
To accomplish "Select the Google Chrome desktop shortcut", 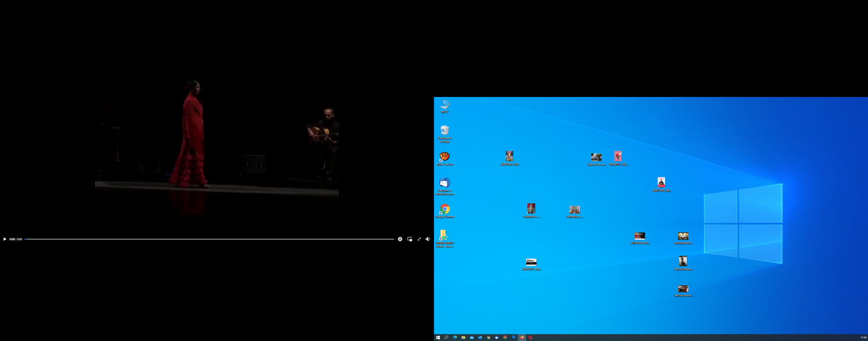I will tap(445, 209).
